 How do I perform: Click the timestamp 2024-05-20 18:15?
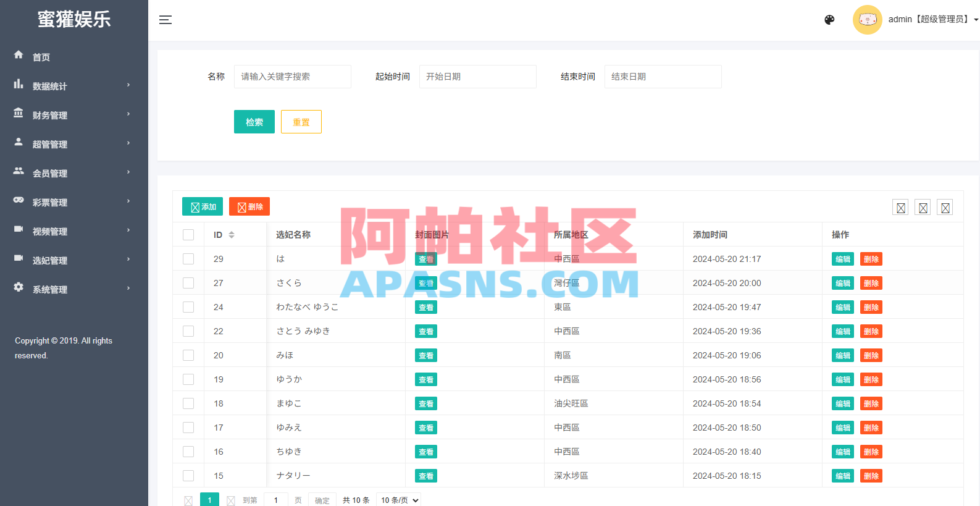click(727, 476)
